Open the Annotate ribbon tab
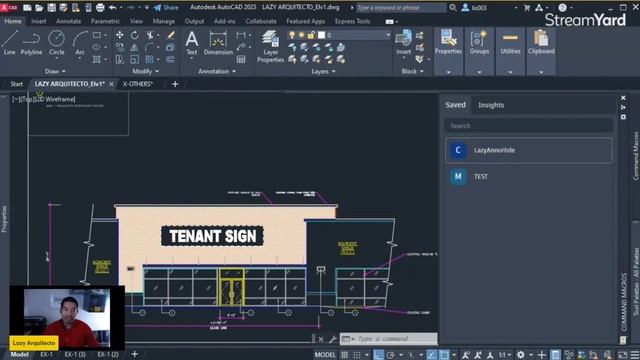 pyautogui.click(x=68, y=21)
